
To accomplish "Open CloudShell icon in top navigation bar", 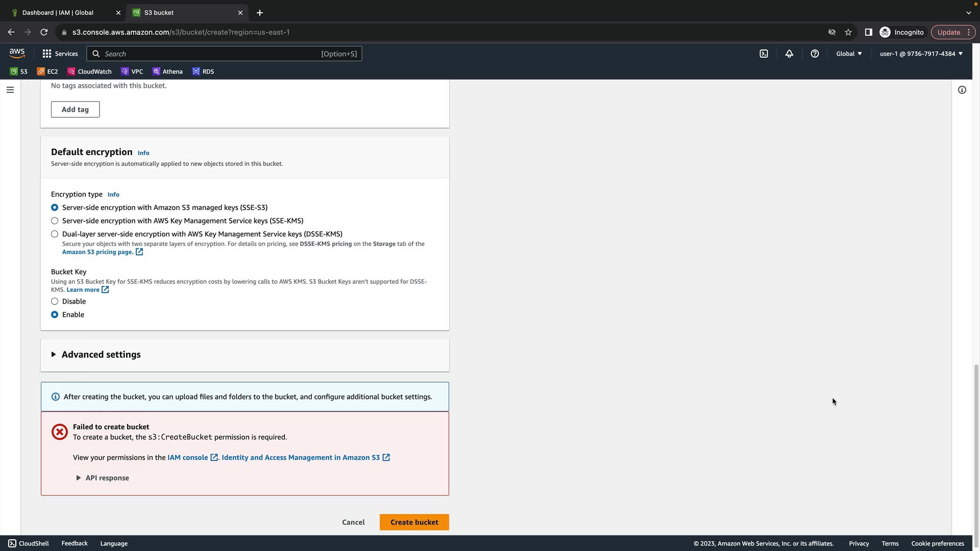I will pos(764,54).
